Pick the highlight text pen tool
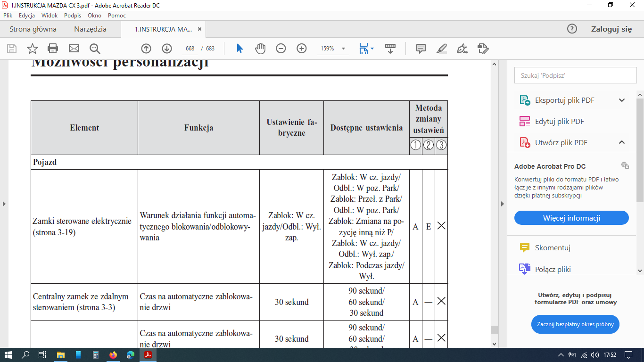The height and width of the screenshot is (362, 644). pos(442,49)
